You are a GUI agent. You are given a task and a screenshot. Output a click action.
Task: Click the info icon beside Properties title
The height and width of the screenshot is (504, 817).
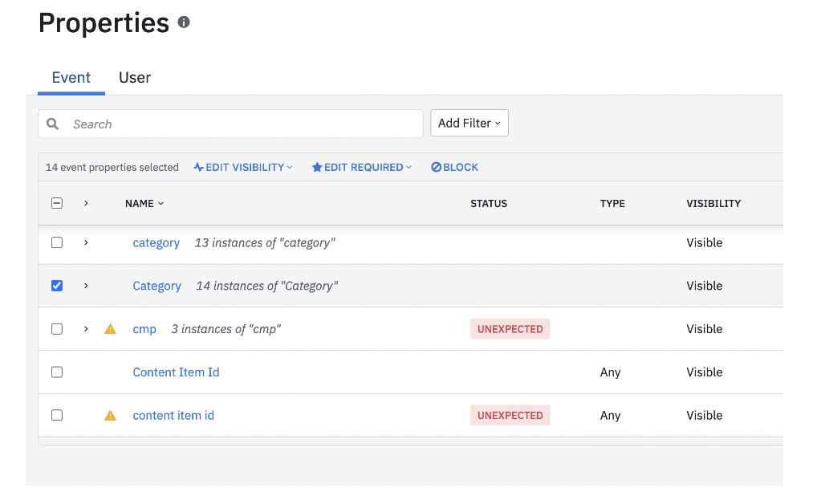[x=184, y=22]
